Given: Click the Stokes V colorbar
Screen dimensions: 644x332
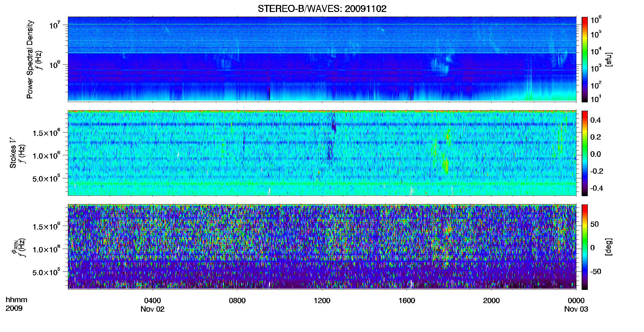Looking at the screenshot, I should 585,153.
